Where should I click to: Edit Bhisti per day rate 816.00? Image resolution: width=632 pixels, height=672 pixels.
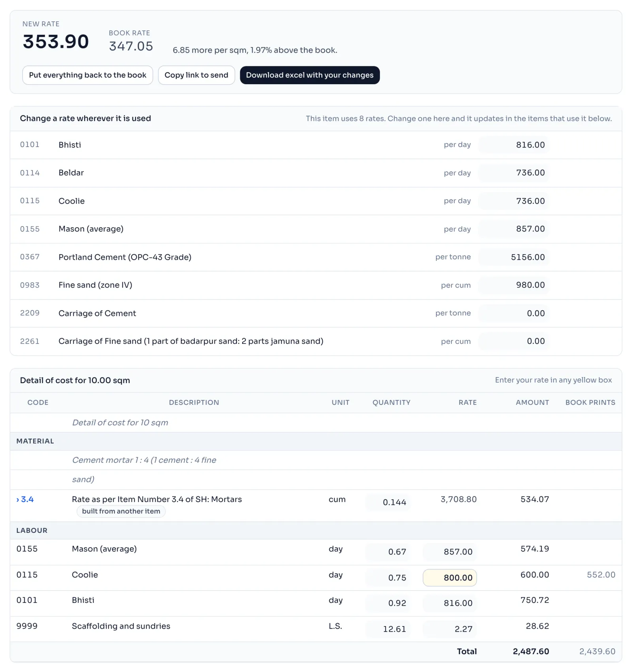[513, 145]
